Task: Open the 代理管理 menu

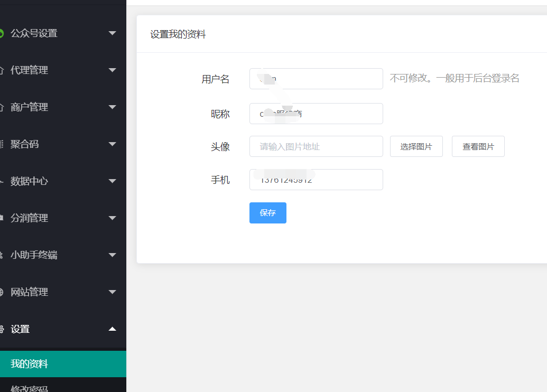Action: pos(63,70)
